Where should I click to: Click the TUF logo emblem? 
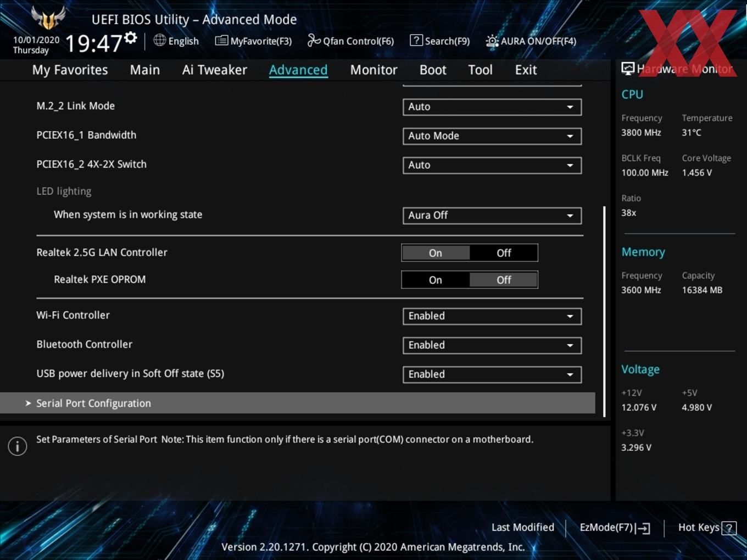coord(48,18)
